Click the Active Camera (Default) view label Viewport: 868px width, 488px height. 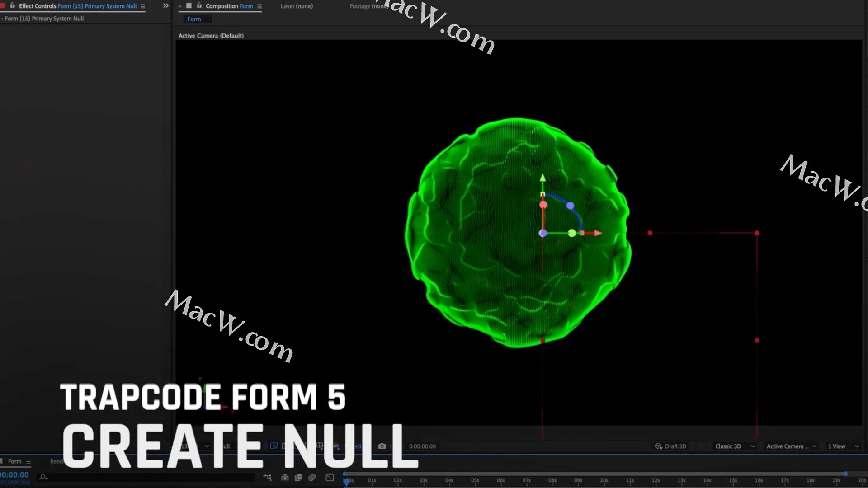(211, 36)
